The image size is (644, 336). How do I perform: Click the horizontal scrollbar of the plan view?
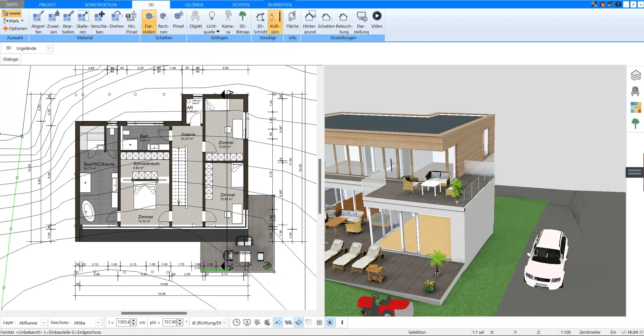tap(154, 313)
